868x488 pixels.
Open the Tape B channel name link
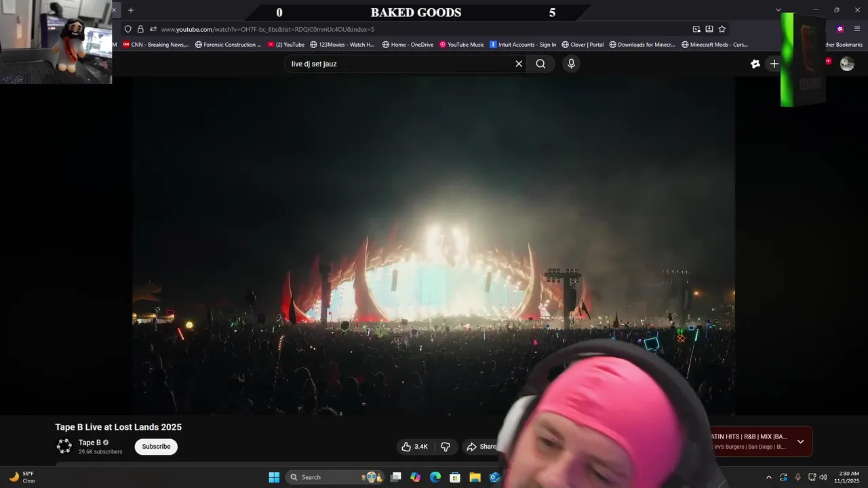tap(90, 443)
